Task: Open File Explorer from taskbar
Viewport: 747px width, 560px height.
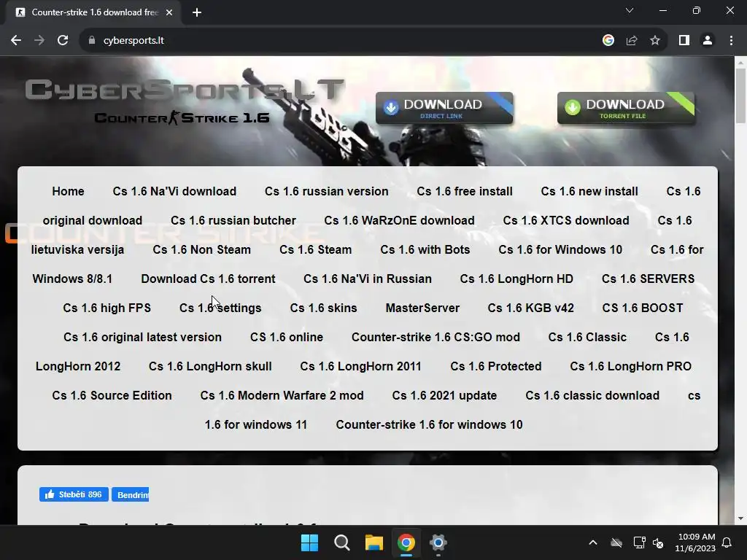Action: pyautogui.click(x=374, y=542)
